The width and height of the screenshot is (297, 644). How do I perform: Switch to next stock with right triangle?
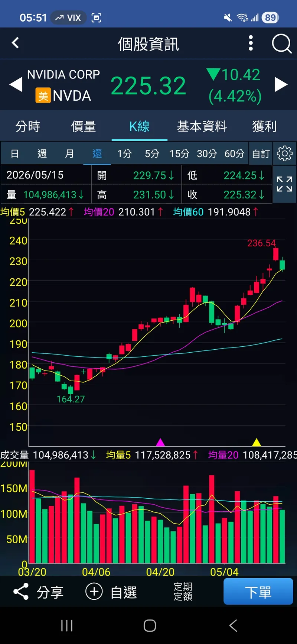281,85
